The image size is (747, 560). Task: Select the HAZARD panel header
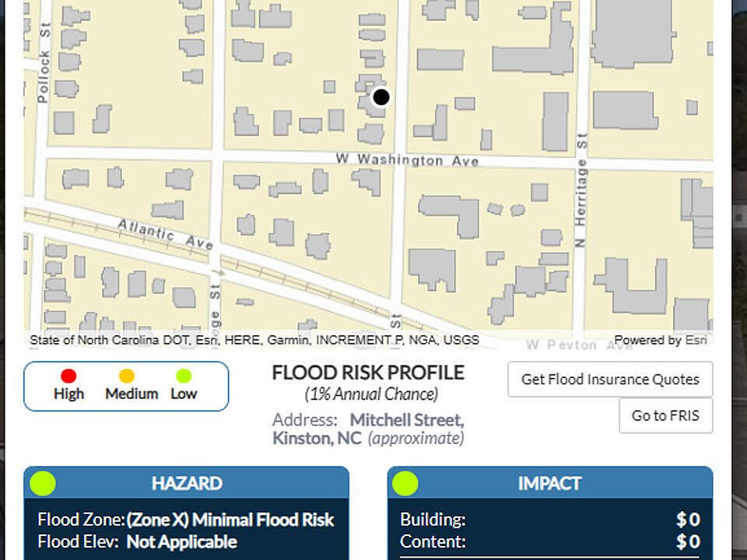point(187,483)
